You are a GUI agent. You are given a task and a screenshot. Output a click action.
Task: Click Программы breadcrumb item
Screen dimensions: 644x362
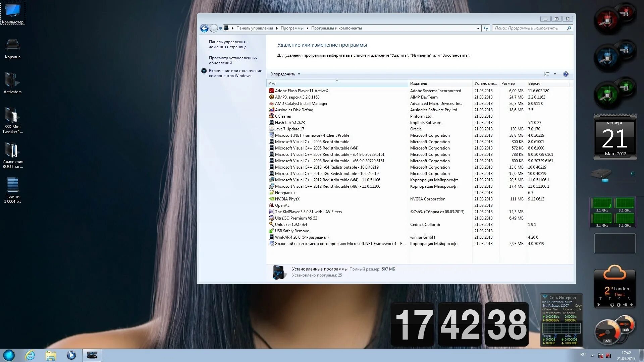click(x=292, y=28)
